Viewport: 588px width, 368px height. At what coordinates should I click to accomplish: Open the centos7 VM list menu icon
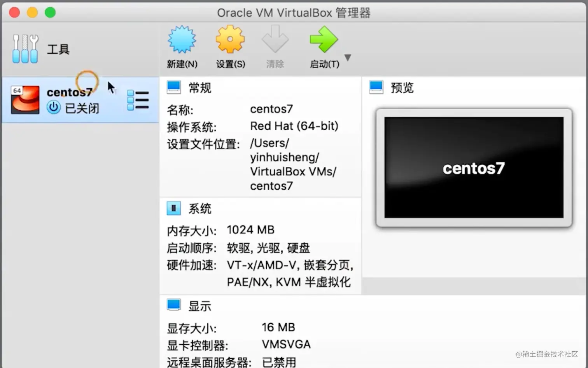tap(138, 100)
